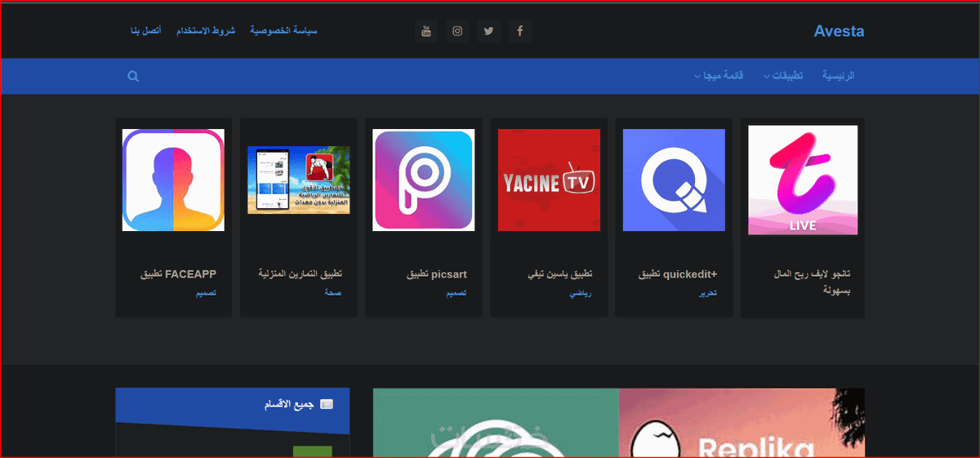This screenshot has width=980, height=458.
Task: Open the Tango Live app thumbnail
Action: coord(803,180)
